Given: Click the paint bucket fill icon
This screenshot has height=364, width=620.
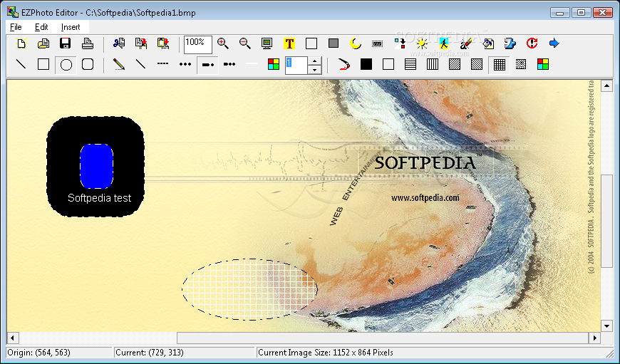Looking at the screenshot, I should 488,43.
